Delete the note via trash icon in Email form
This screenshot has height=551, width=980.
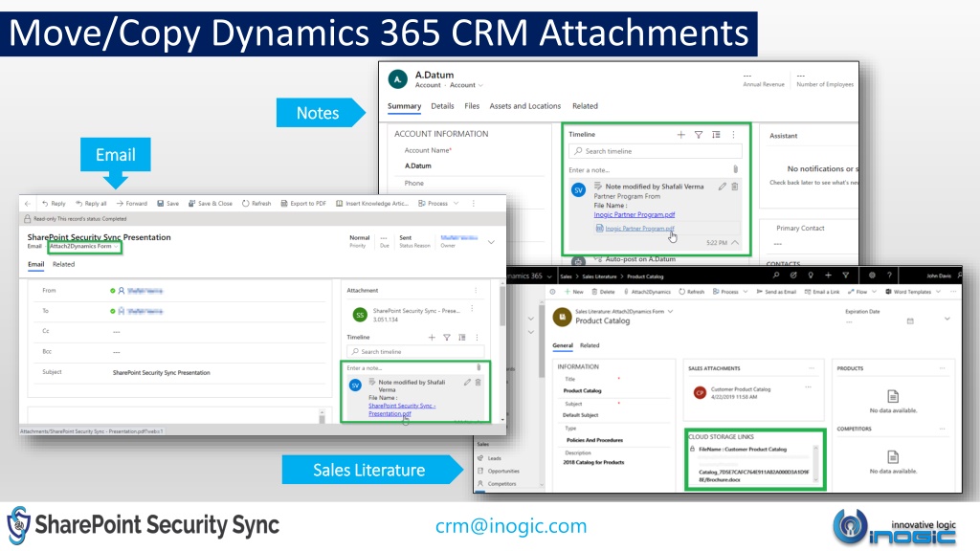(479, 383)
